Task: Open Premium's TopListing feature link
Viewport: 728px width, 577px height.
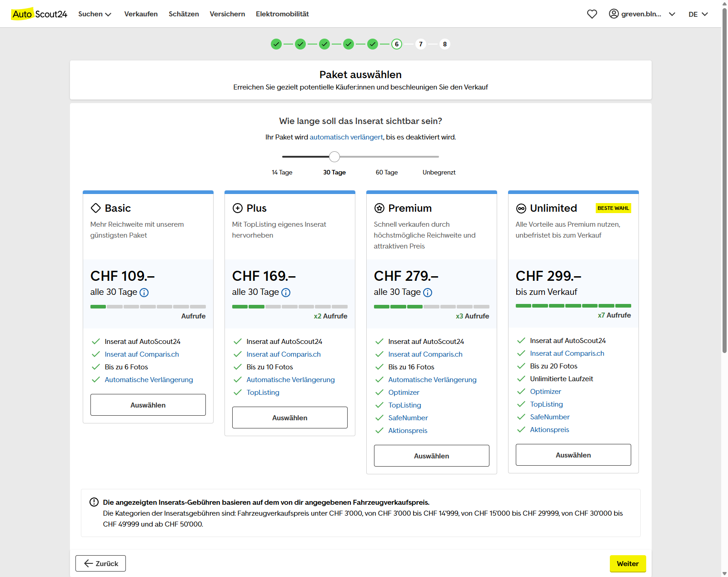Action: [x=405, y=405]
